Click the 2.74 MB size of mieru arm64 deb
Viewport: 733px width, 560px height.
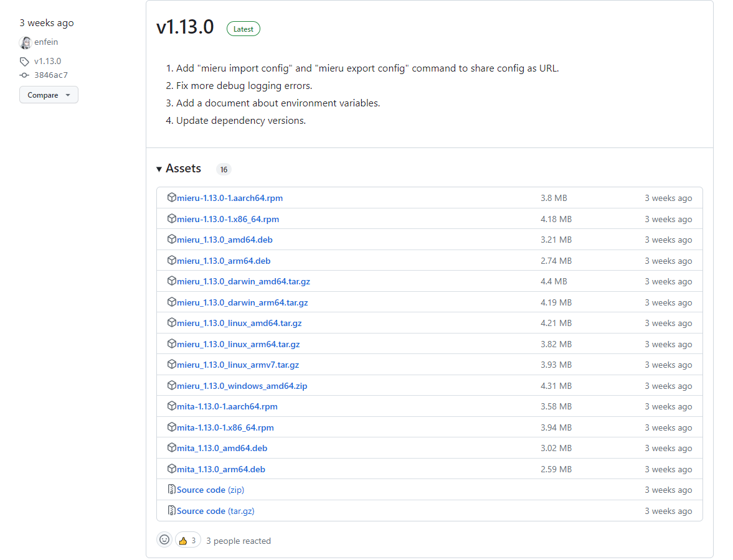556,261
